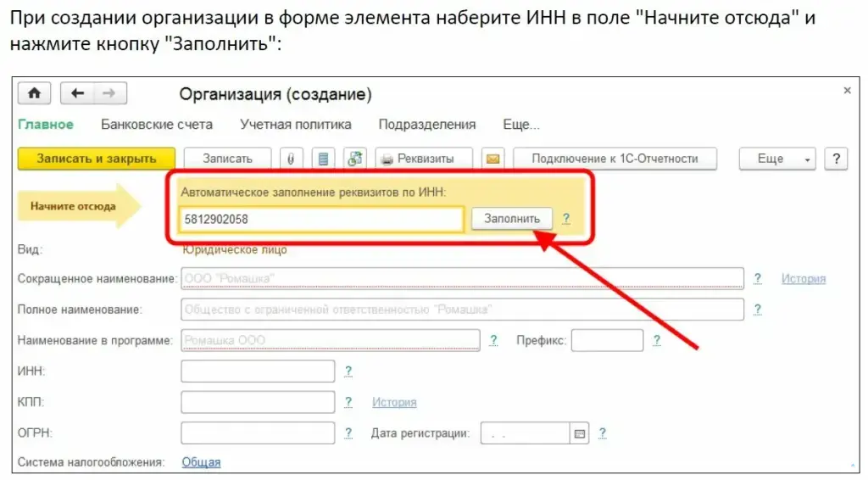Click the Сокращенное наименование input field
Screen dimensions: 868x480
[x=462, y=278]
